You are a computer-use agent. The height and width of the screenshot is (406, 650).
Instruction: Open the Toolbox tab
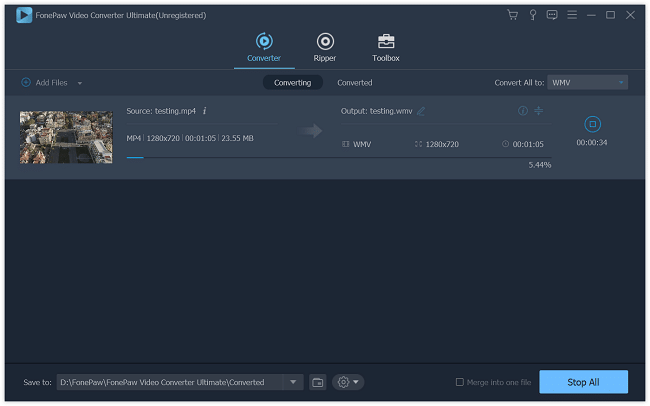coord(386,47)
